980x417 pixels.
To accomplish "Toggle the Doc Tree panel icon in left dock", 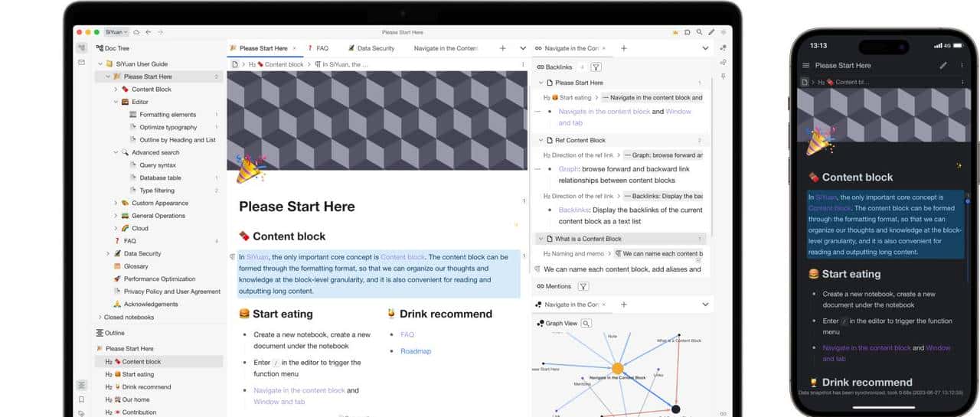I will 81,48.
